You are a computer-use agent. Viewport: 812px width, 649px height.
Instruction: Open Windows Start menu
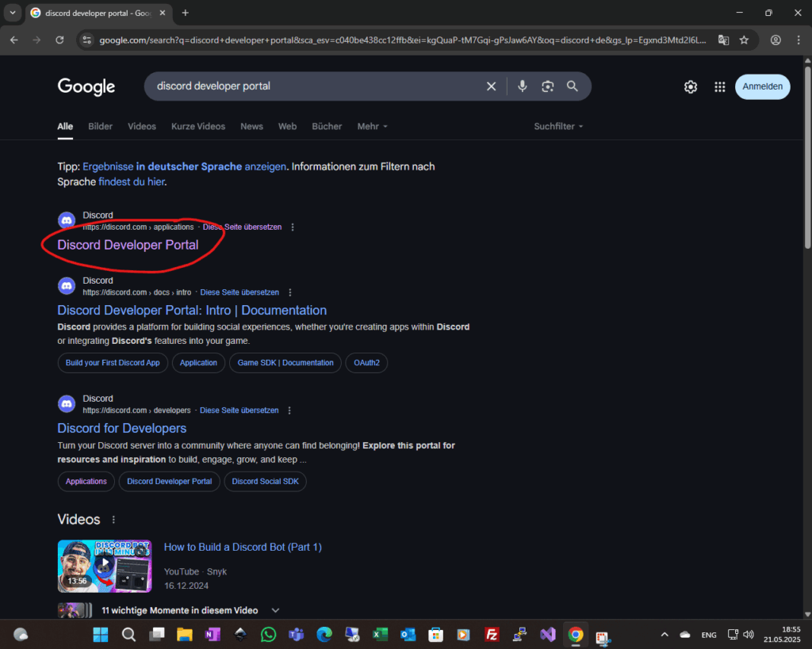click(101, 635)
